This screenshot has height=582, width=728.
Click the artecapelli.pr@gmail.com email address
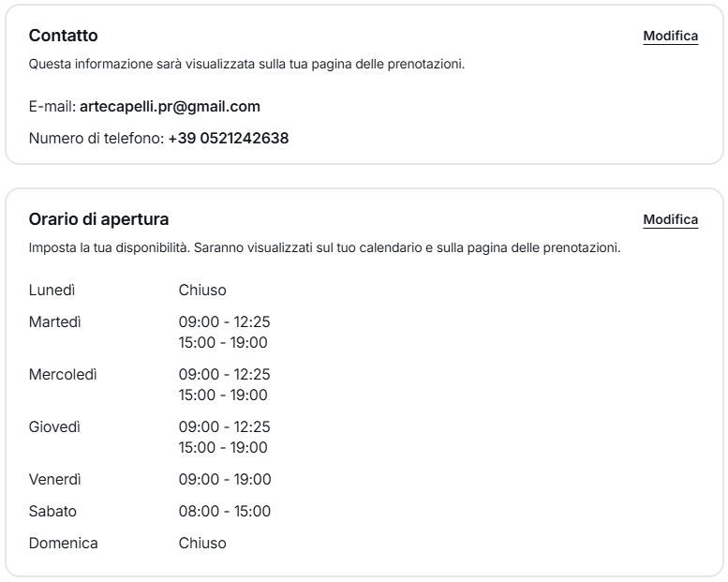pyautogui.click(x=170, y=107)
